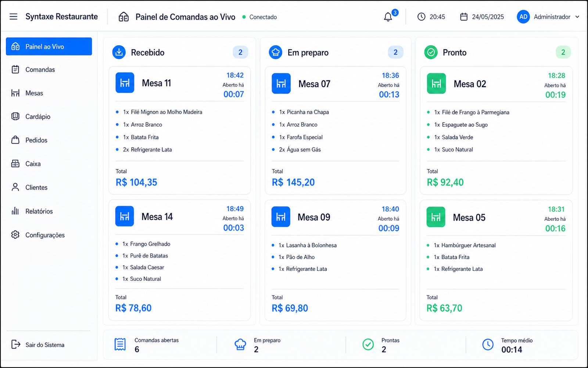Click item 1x Espaguete ao Sugo
Screen dimensions: 588x368
coord(461,125)
